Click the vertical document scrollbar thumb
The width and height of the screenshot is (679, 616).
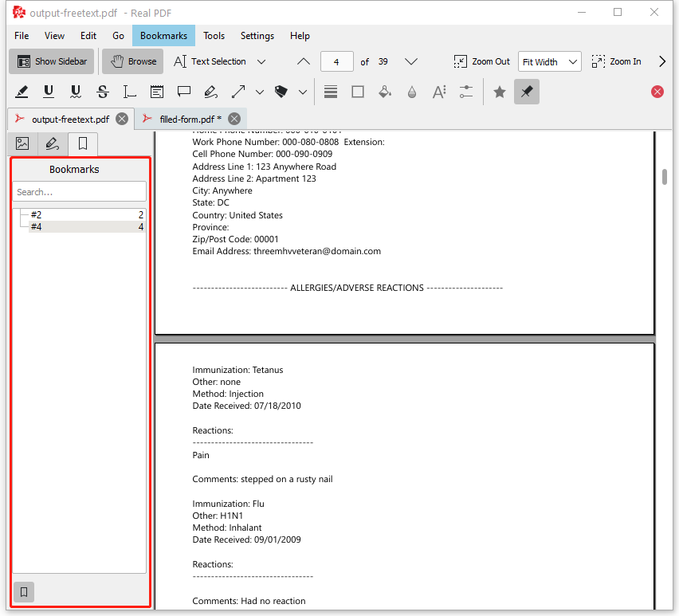click(665, 177)
